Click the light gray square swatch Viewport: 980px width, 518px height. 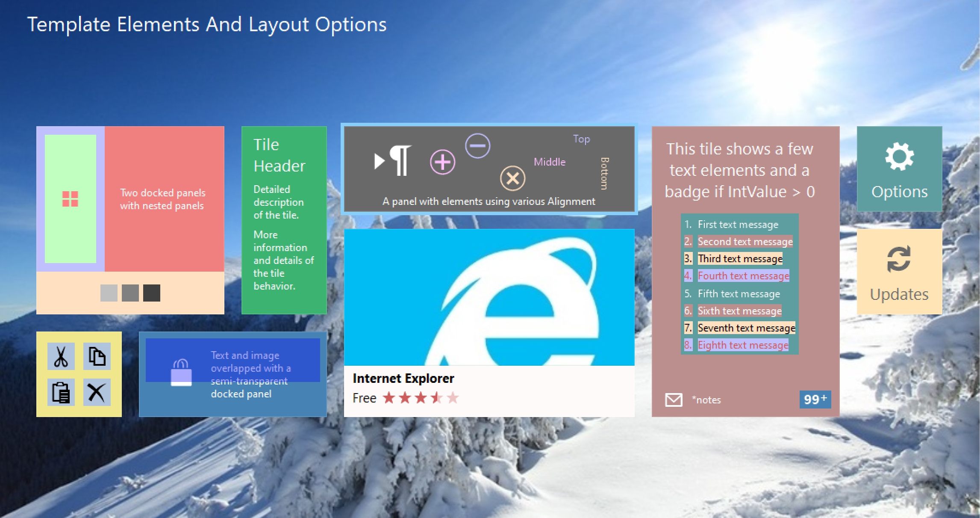point(109,293)
